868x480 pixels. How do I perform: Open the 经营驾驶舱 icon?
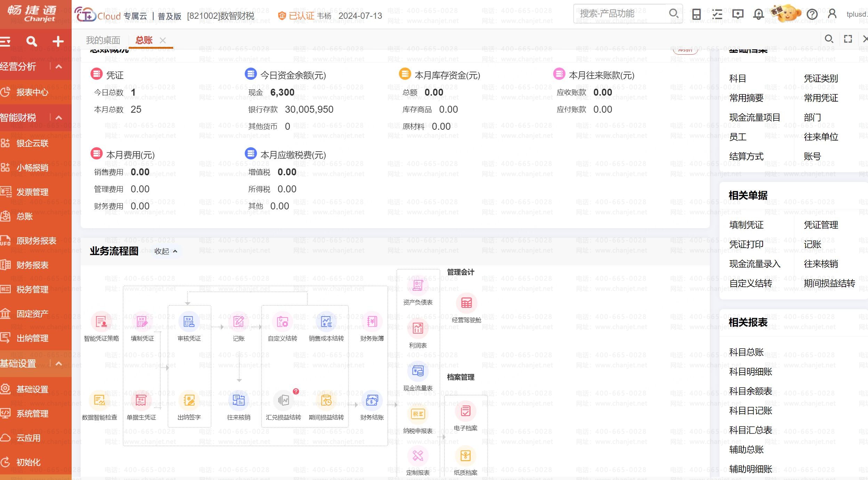click(x=466, y=303)
